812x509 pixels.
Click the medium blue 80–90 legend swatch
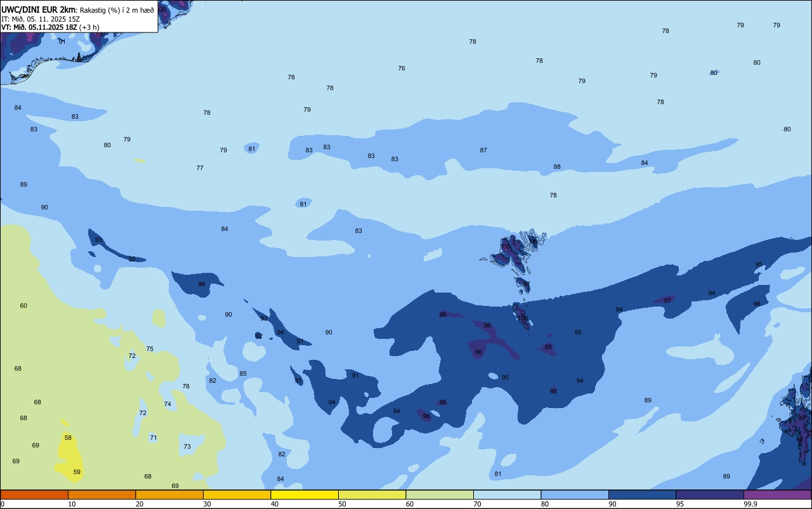[575, 494]
